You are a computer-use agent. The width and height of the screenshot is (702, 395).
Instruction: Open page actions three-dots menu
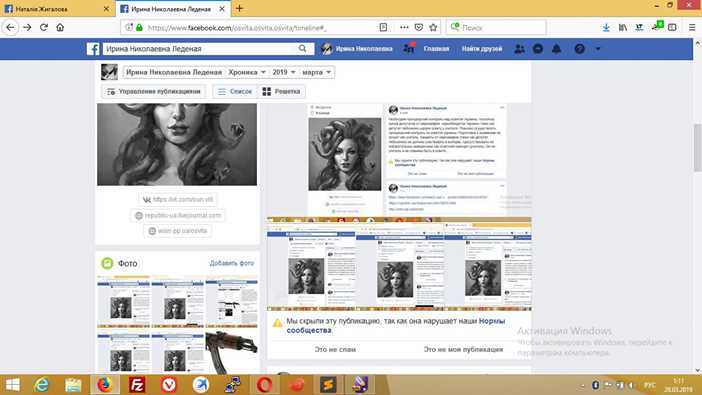404,27
